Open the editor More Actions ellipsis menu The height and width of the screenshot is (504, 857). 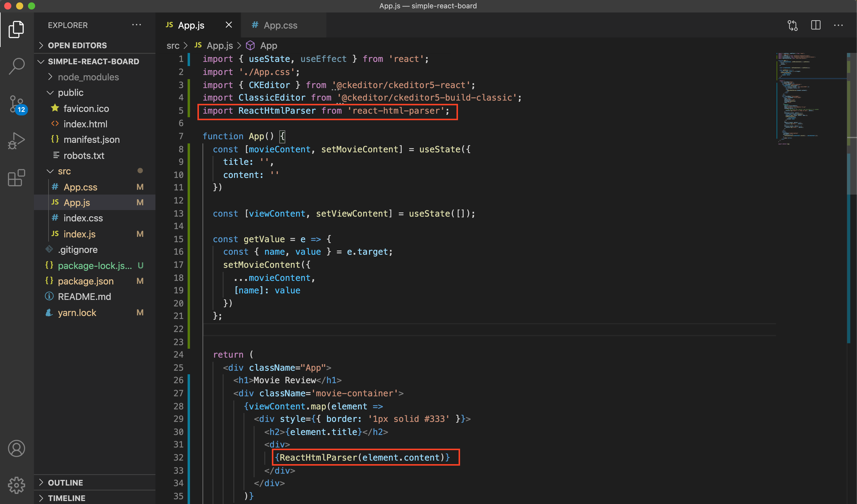pos(839,25)
